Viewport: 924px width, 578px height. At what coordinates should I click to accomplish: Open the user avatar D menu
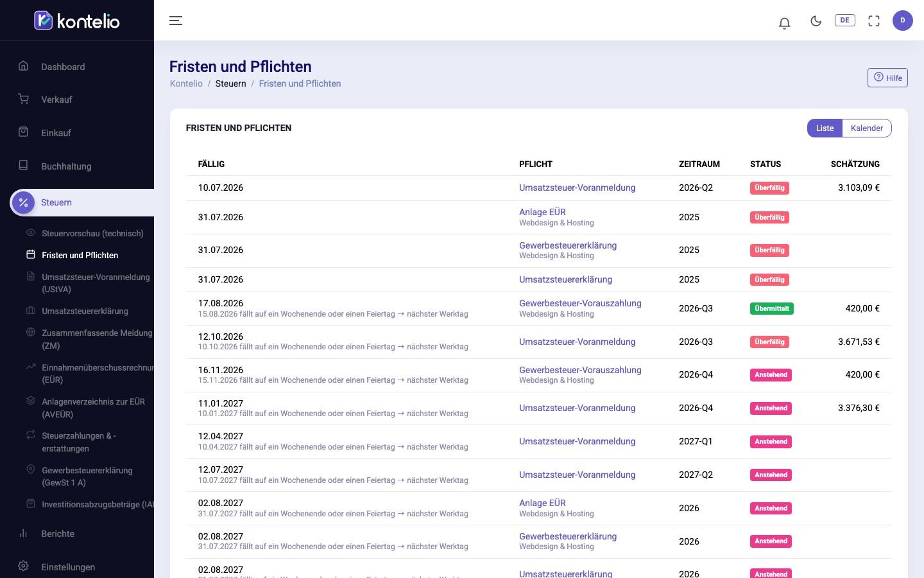point(902,21)
